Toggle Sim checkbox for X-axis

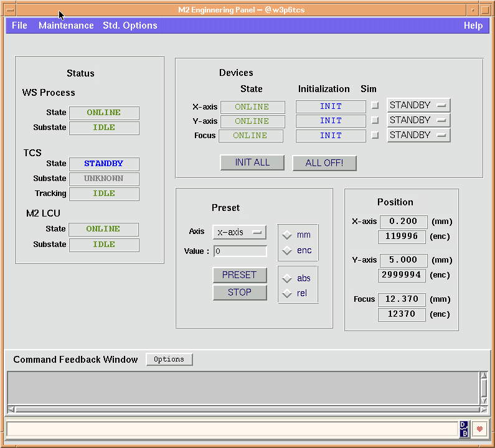click(375, 105)
